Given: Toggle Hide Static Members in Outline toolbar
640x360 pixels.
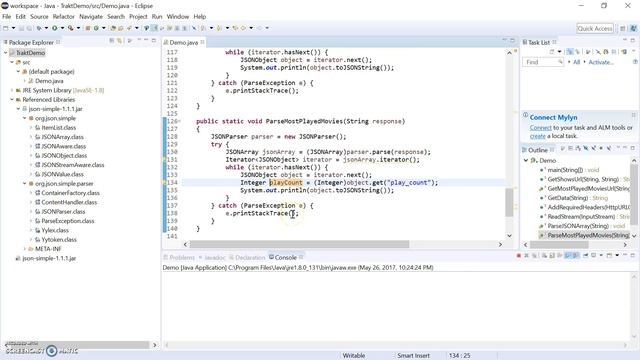Looking at the screenshot, I should 593,149.
